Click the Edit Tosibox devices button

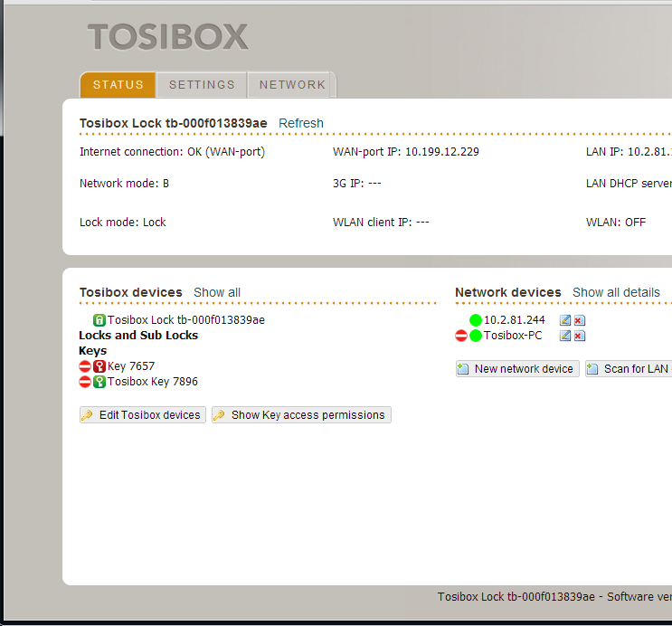(143, 415)
